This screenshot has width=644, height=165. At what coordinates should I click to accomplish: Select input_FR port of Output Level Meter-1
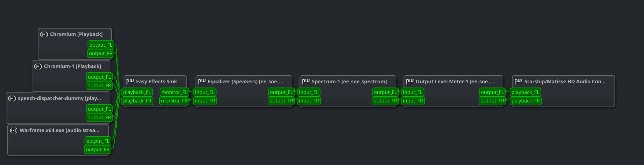[413, 101]
